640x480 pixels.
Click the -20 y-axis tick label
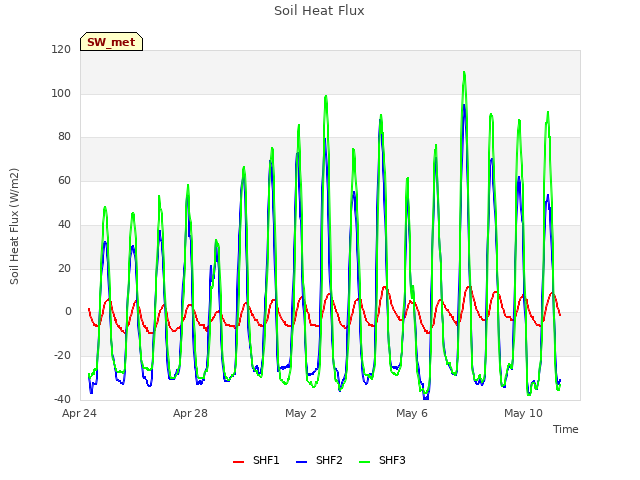click(62, 356)
